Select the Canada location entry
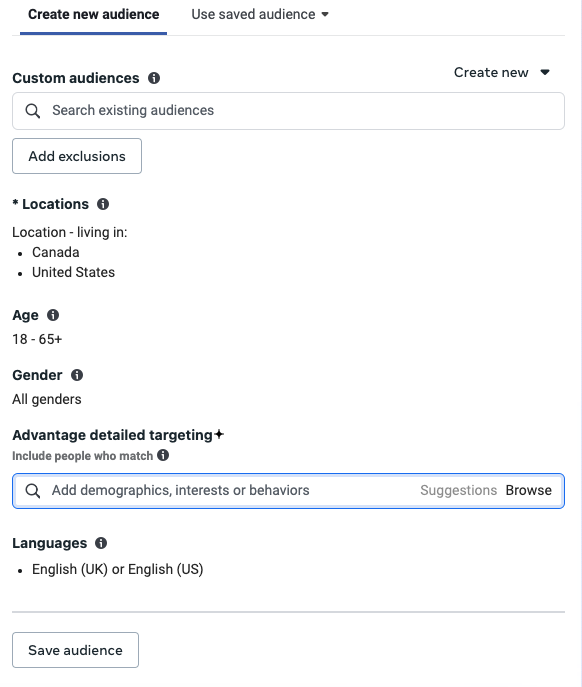This screenshot has width=582, height=687. click(x=56, y=252)
